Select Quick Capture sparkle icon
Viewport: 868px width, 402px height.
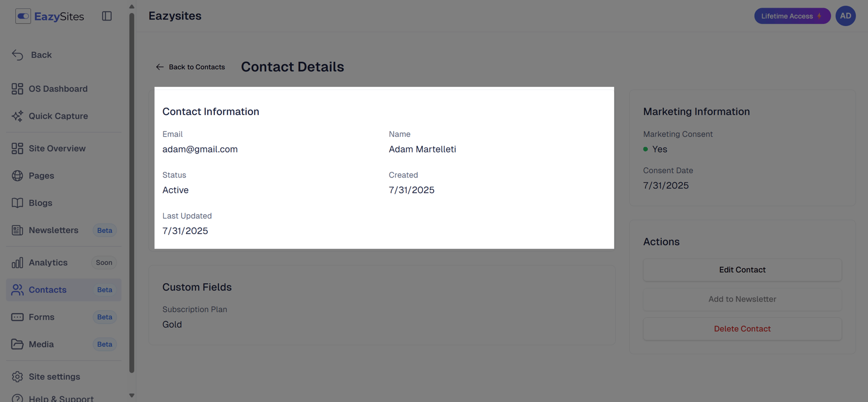[17, 116]
